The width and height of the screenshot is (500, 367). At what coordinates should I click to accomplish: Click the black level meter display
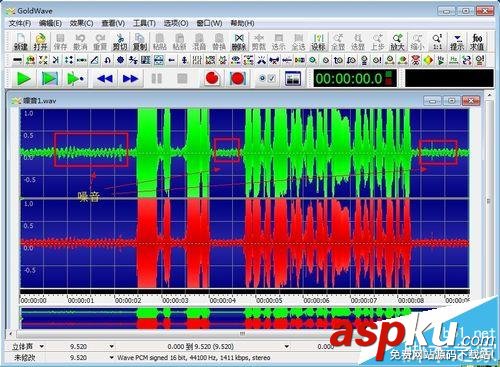[449, 79]
